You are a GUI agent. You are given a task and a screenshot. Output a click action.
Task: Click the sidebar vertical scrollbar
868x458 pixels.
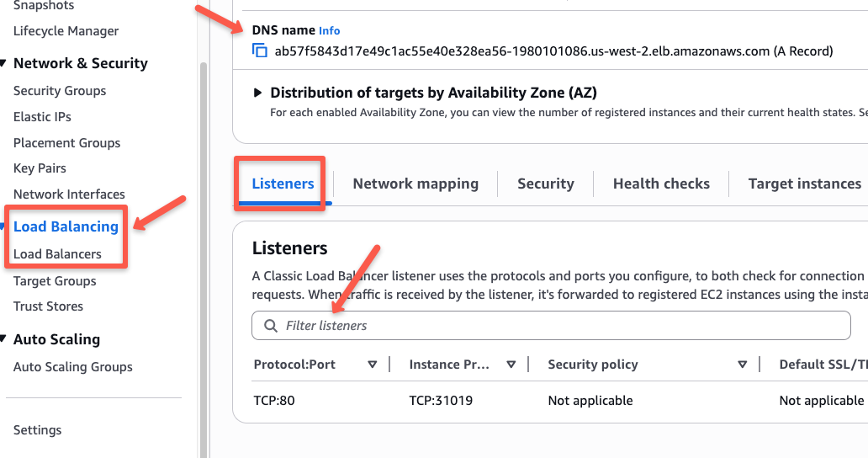204,260
